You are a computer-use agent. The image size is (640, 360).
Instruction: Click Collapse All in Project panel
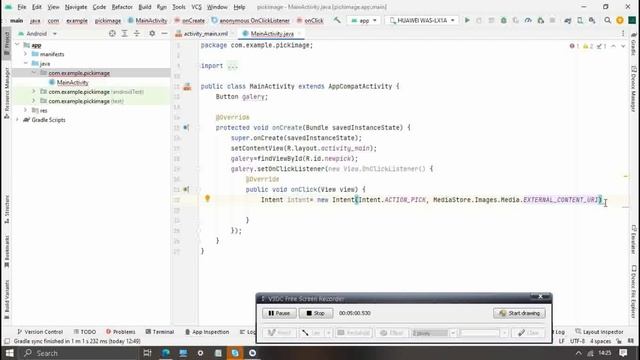(x=137, y=33)
